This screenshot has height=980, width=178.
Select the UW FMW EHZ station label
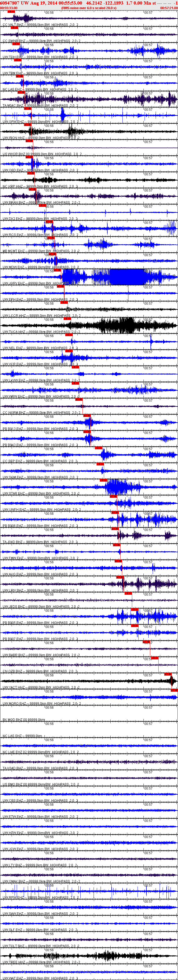[41, 558]
